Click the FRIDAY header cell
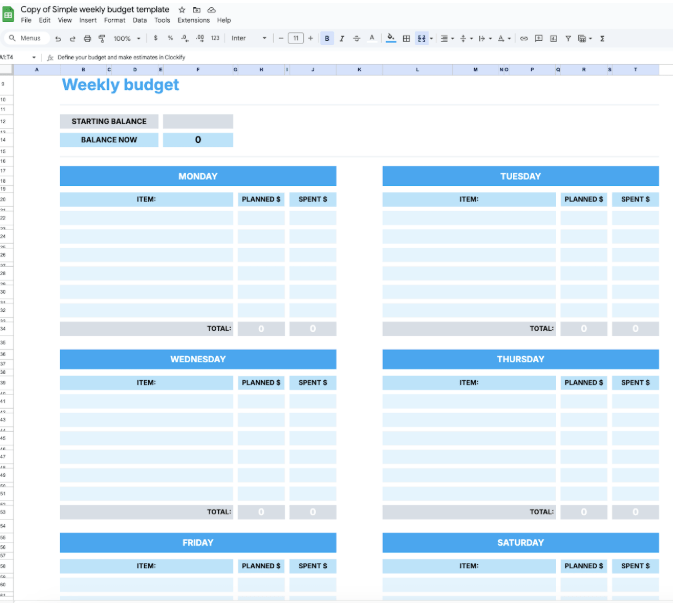 [x=198, y=542]
